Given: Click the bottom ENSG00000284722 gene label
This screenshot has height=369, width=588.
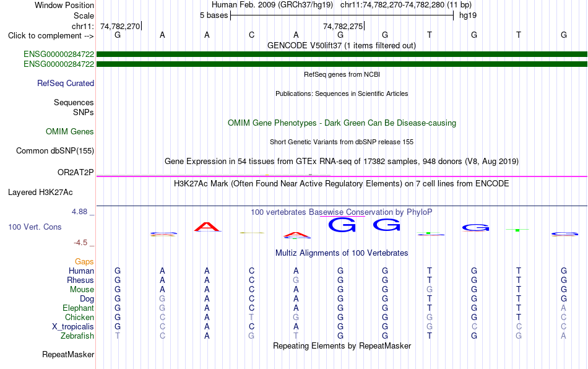Looking at the screenshot, I should 59,64.
